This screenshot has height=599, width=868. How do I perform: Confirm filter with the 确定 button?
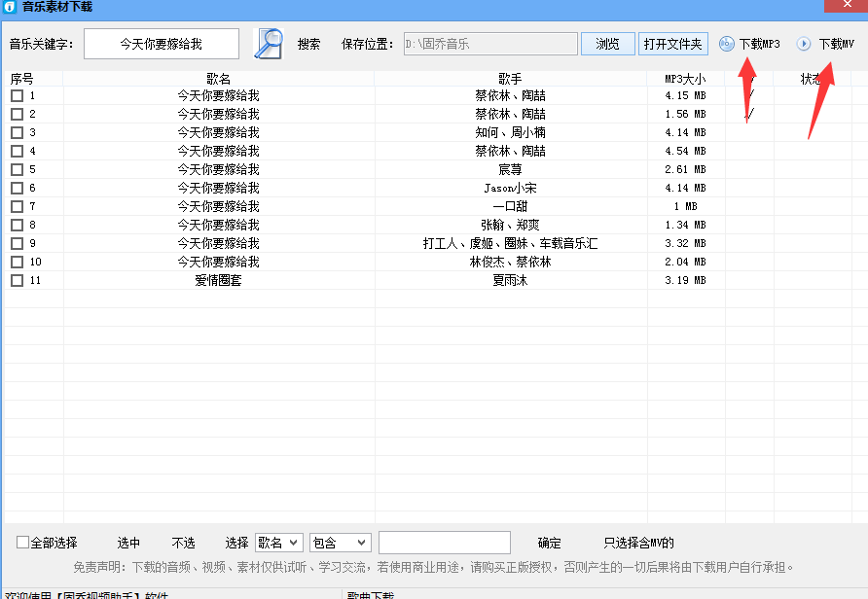(548, 542)
